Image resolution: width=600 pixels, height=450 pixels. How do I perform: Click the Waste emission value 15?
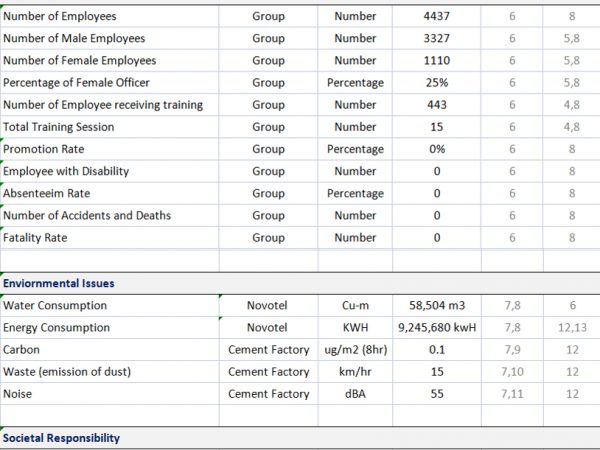pyautogui.click(x=437, y=372)
